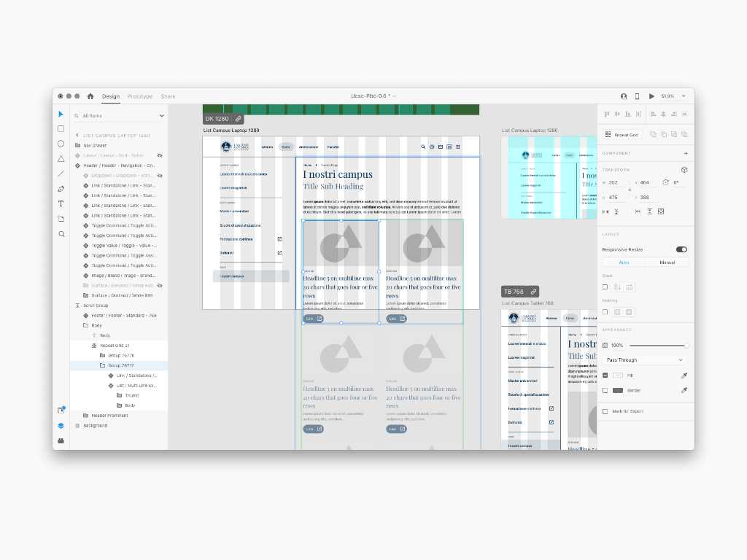Select the Artboard tool
Viewport: 747px width, 560px height.
point(61,219)
